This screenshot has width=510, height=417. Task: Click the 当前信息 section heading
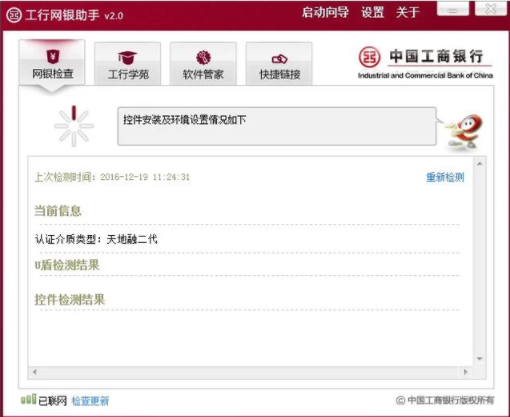[x=58, y=211]
